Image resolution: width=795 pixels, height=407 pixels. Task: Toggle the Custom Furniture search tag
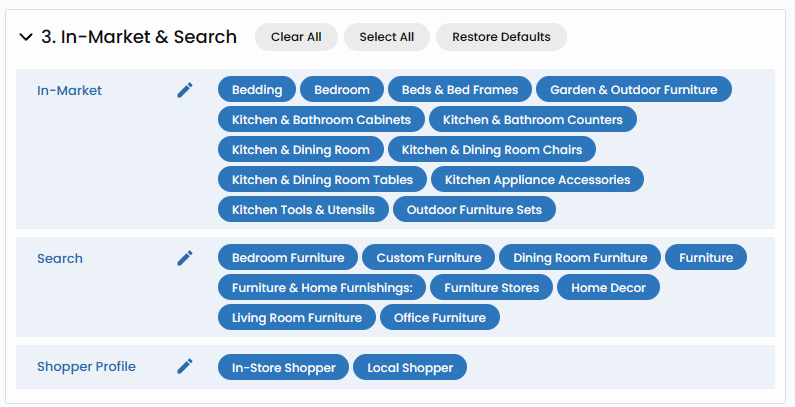tap(428, 258)
